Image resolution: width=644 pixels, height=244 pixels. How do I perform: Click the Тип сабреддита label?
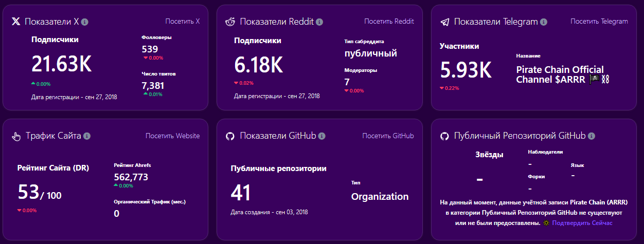(364, 41)
